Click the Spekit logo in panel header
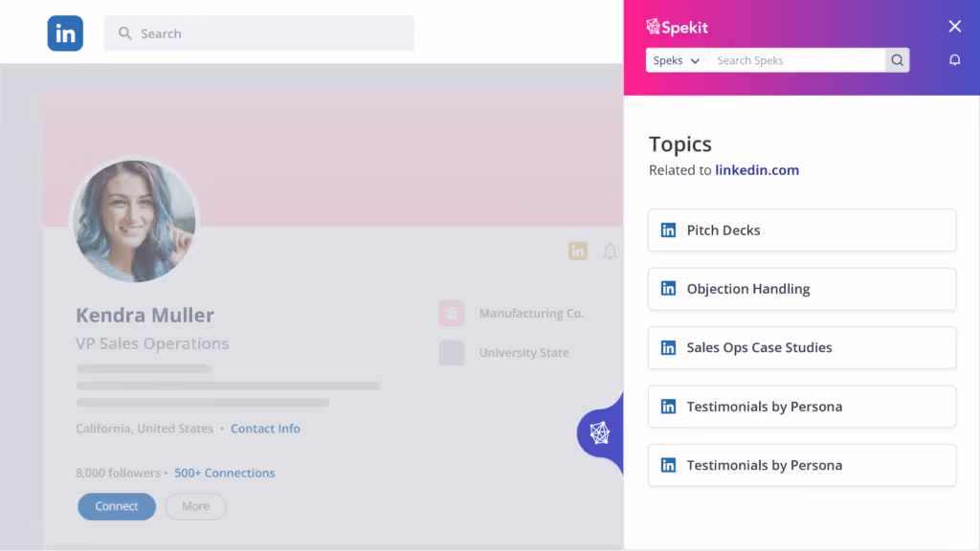 click(x=677, y=27)
